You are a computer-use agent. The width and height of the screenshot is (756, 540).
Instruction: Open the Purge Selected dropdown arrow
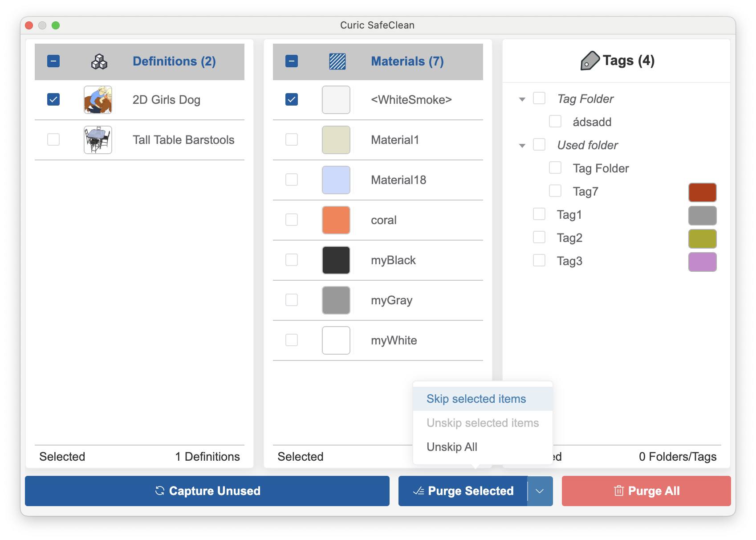540,491
